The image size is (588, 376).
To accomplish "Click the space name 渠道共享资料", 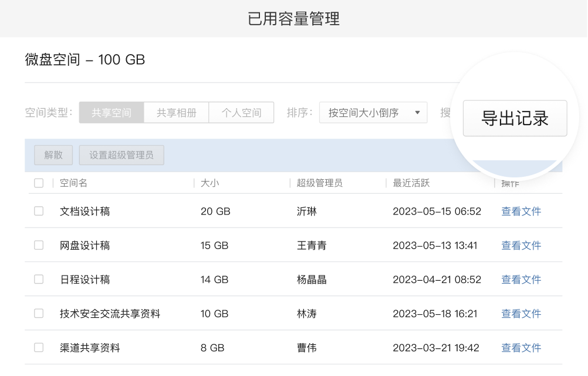I will click(x=90, y=348).
